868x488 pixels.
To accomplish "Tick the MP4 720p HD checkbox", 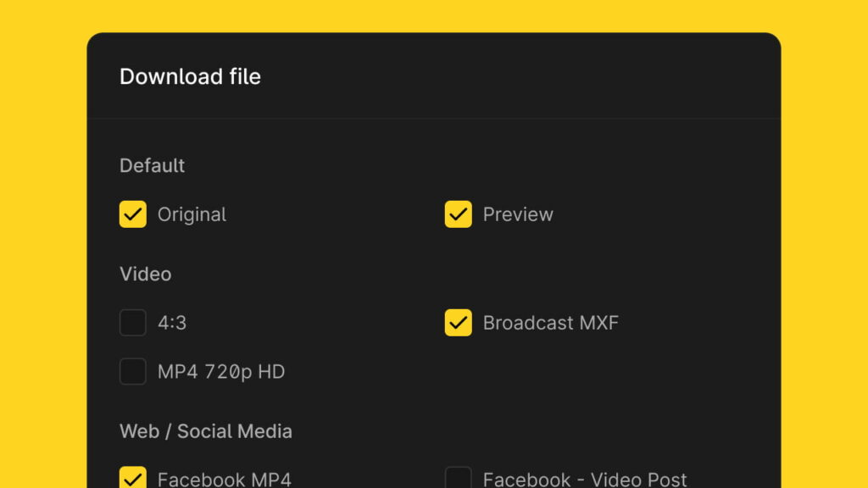I will click(133, 371).
